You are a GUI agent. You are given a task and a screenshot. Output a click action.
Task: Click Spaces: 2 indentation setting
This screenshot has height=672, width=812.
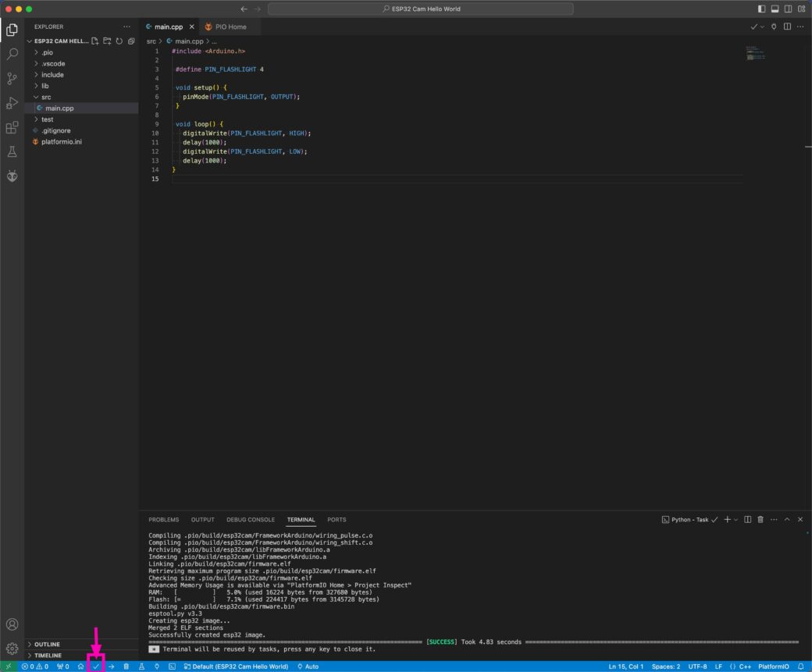pos(666,667)
